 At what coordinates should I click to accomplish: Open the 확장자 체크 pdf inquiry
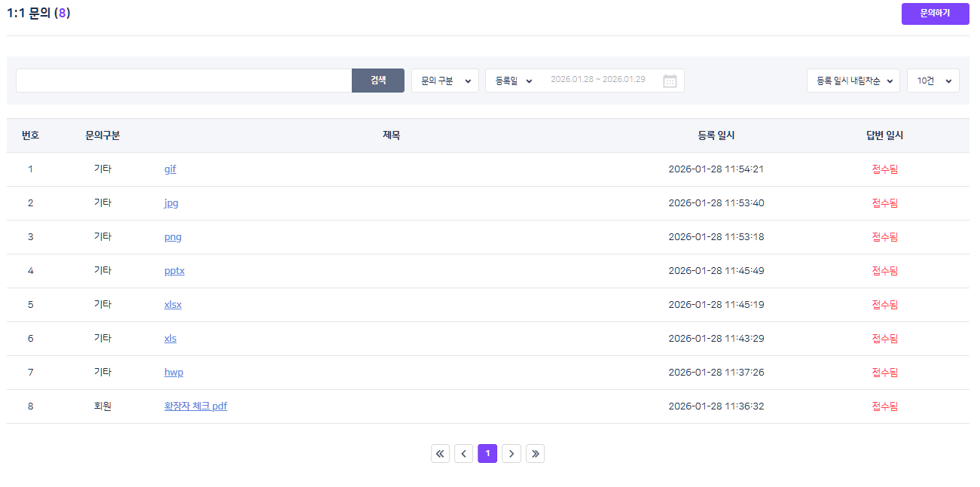[195, 406]
